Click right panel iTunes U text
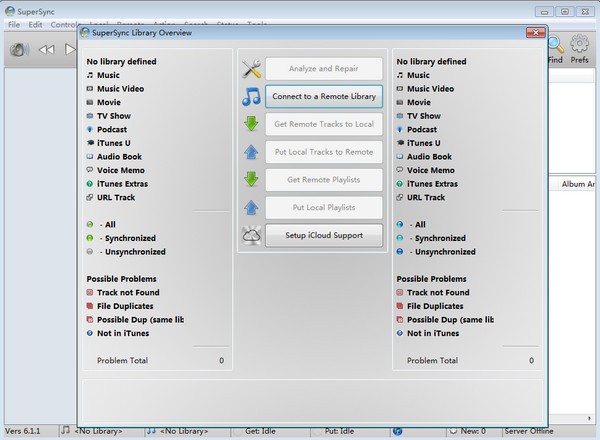The image size is (600, 440). click(424, 143)
